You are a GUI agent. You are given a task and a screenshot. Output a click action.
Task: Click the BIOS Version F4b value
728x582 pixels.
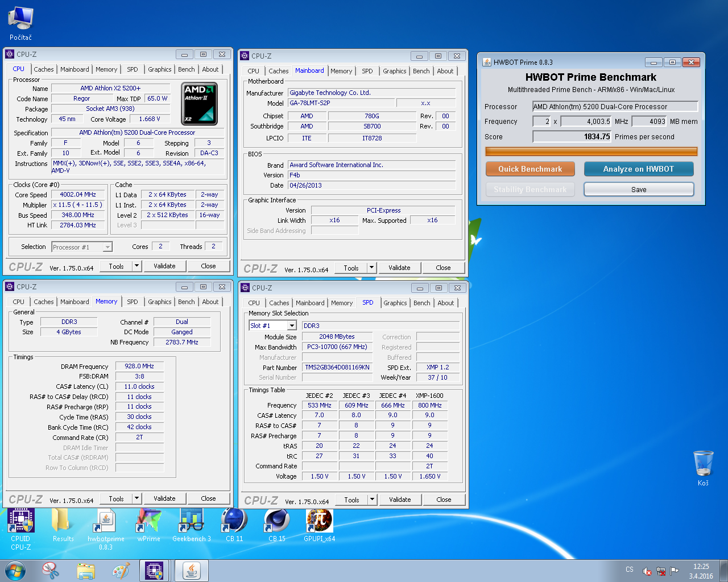[x=372, y=175]
